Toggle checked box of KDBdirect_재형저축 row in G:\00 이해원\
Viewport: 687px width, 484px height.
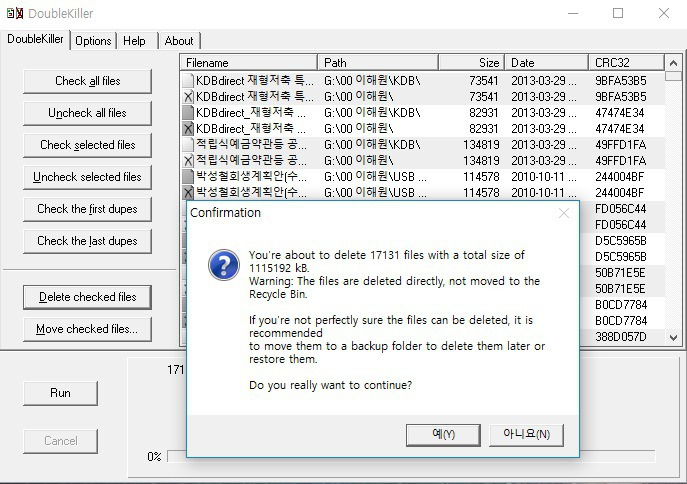coord(188,129)
